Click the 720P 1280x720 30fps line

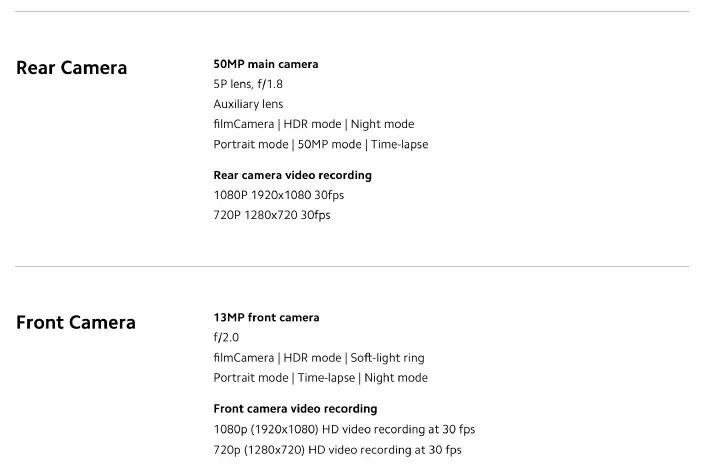[272, 215]
